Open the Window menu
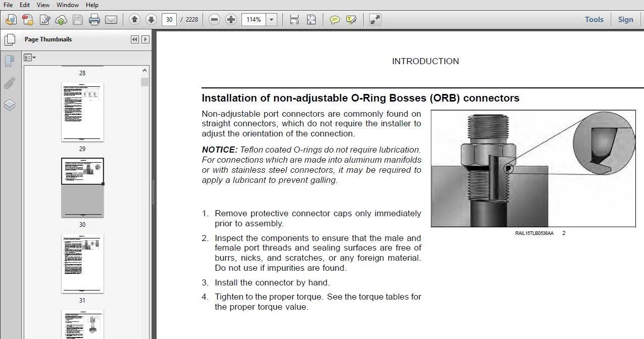This screenshot has height=339, width=644. click(x=68, y=5)
